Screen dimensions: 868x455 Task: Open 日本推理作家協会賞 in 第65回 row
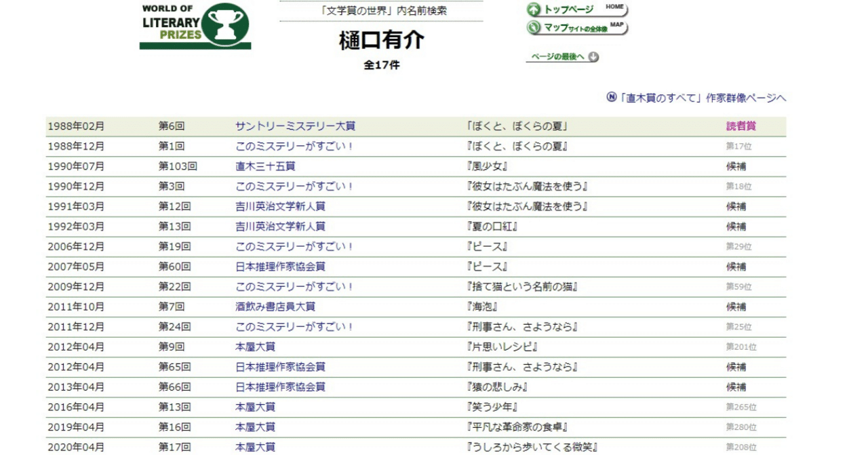point(280,367)
